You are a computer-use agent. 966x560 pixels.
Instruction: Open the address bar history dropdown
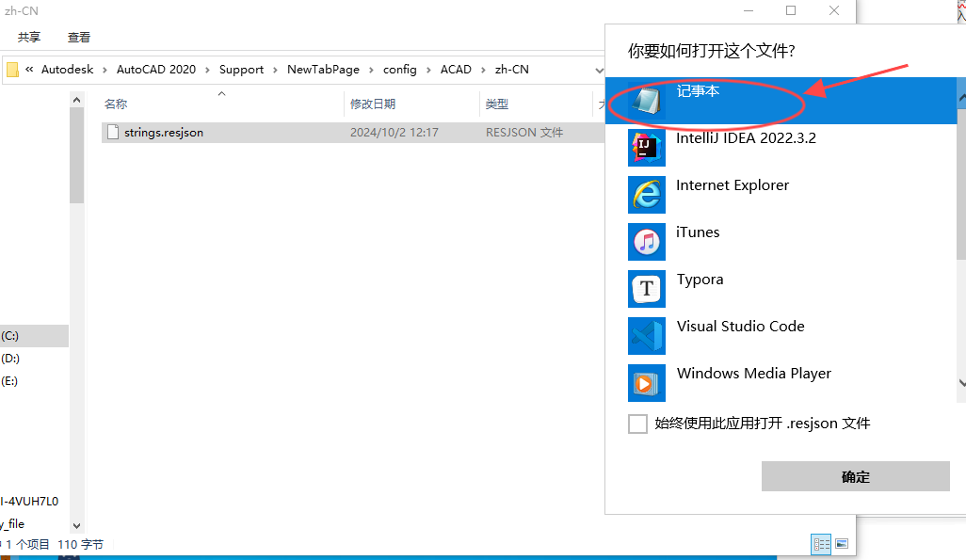[x=600, y=69]
